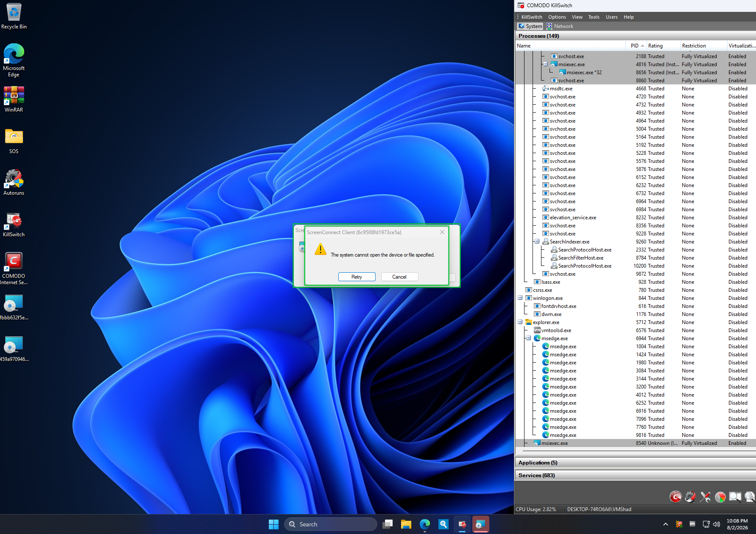Open the Options menu

[557, 17]
